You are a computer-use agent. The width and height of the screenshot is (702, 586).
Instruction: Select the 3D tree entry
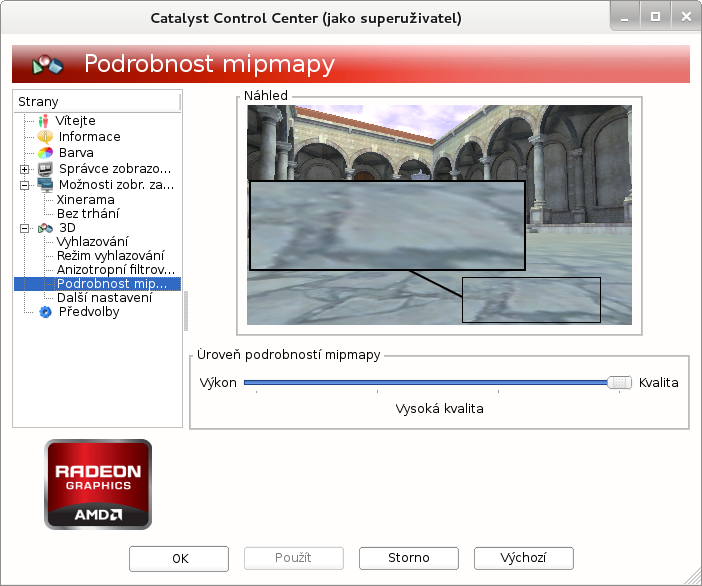(x=67, y=228)
